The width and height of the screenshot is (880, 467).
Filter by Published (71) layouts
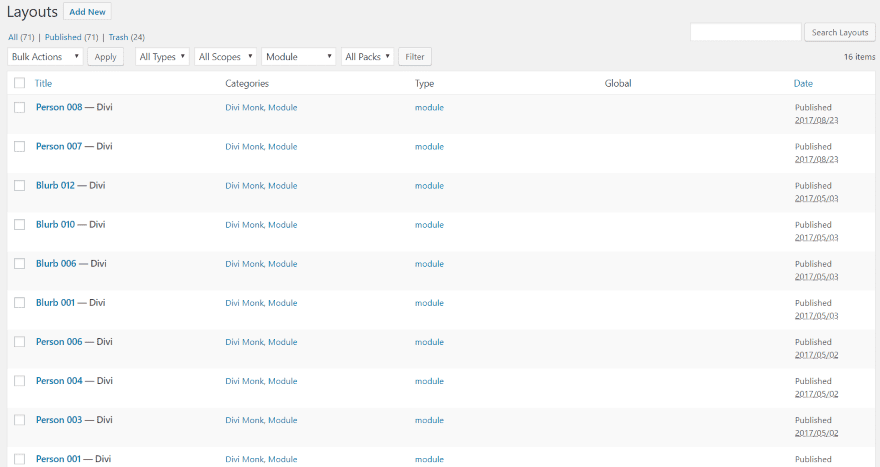coord(71,37)
